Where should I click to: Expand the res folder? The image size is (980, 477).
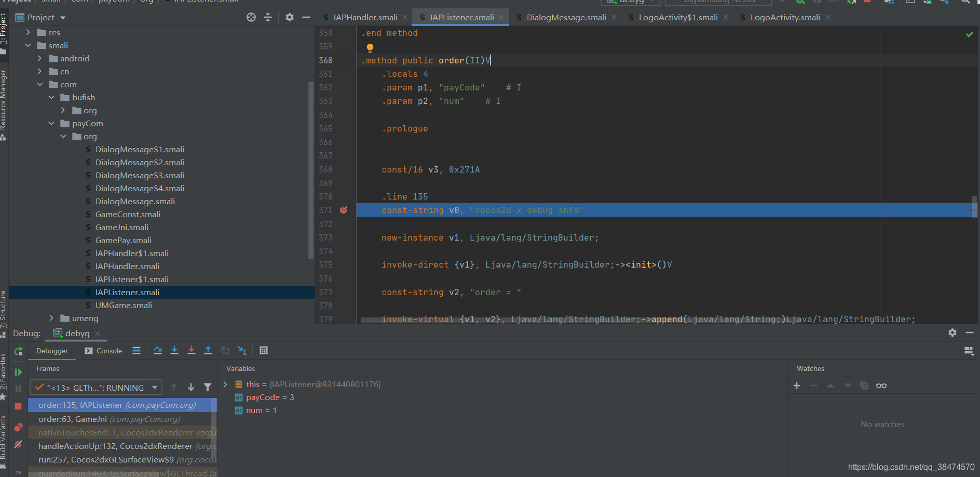[28, 32]
